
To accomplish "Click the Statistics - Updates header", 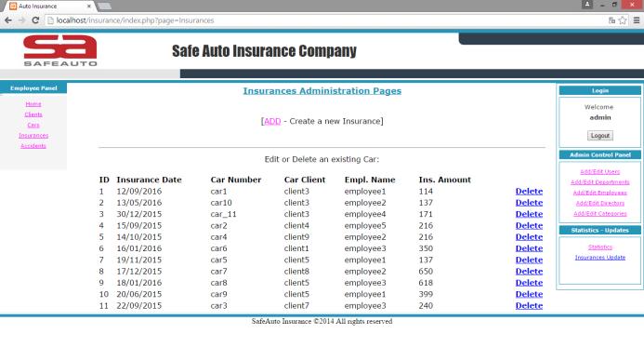I will point(600,230).
